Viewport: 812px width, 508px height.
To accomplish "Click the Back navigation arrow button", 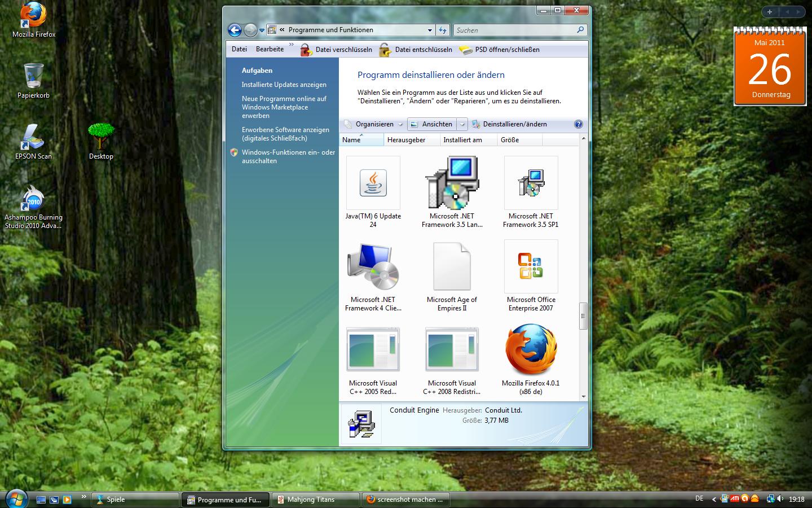I will click(235, 30).
